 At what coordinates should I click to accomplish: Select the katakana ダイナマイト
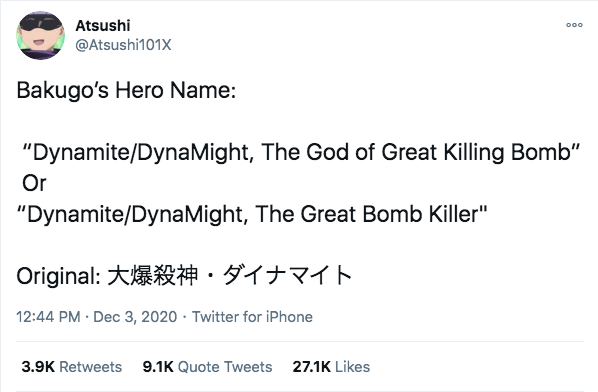287,275
